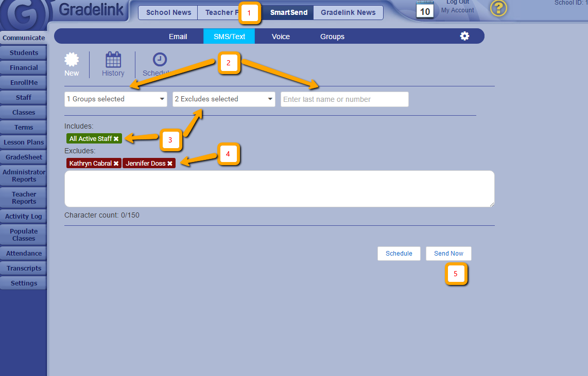Open EnrollMe in the sidebar
The width and height of the screenshot is (588, 376).
coord(24,83)
